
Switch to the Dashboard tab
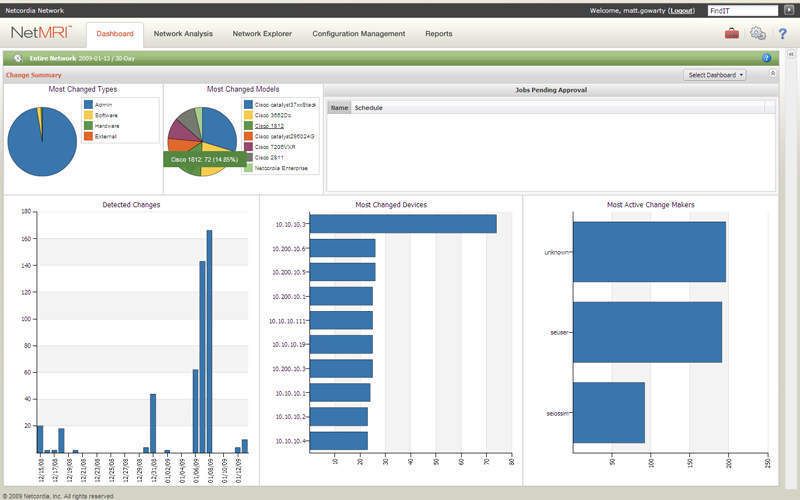click(115, 34)
